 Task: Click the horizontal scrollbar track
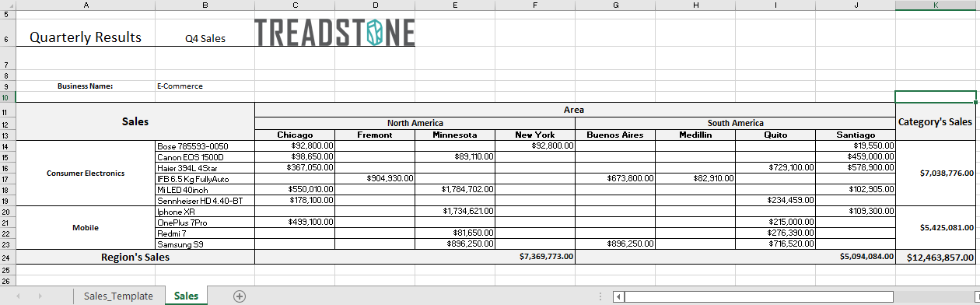coord(801,296)
